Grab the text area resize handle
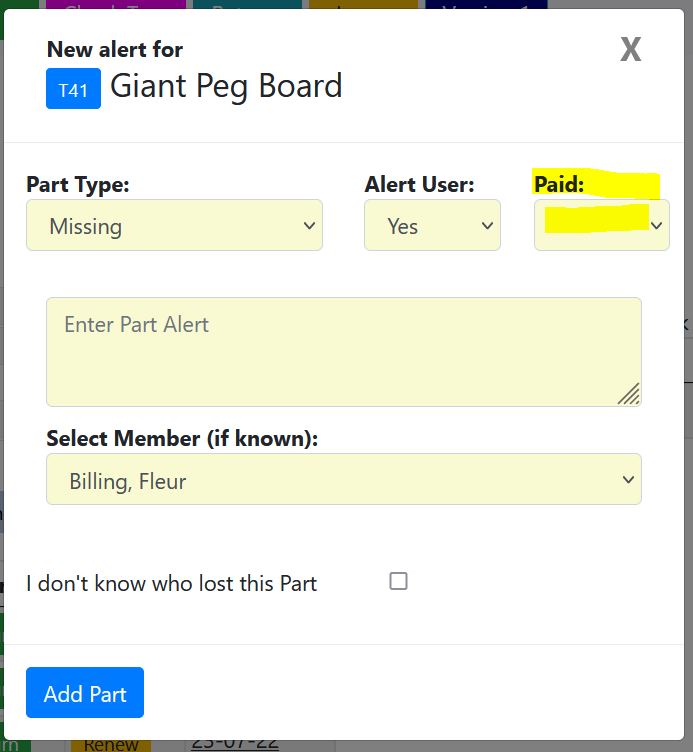 click(629, 394)
